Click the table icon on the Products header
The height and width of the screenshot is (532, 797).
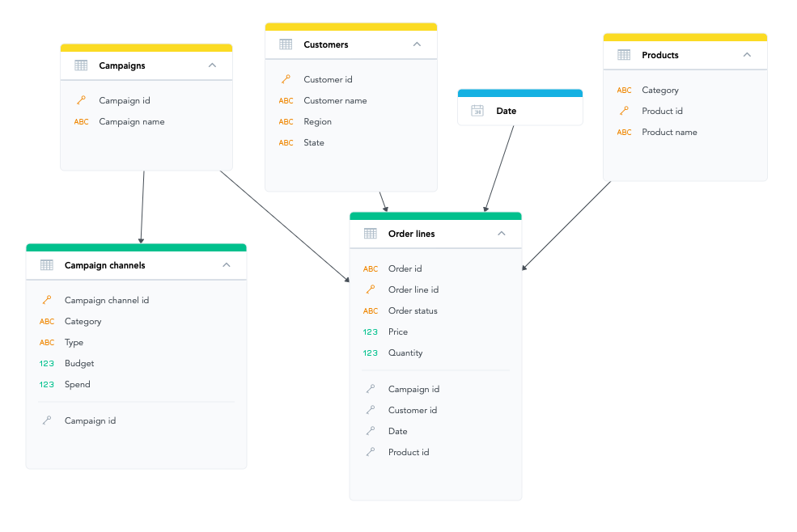coord(623,55)
